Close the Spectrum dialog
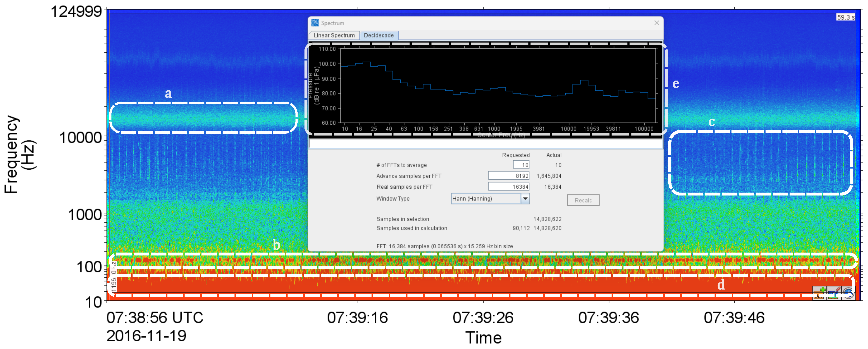Image resolution: width=868 pixels, height=349 pixels. 657,23
